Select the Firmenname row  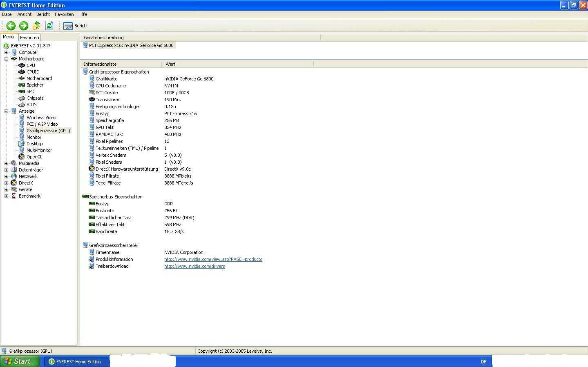coord(107,252)
